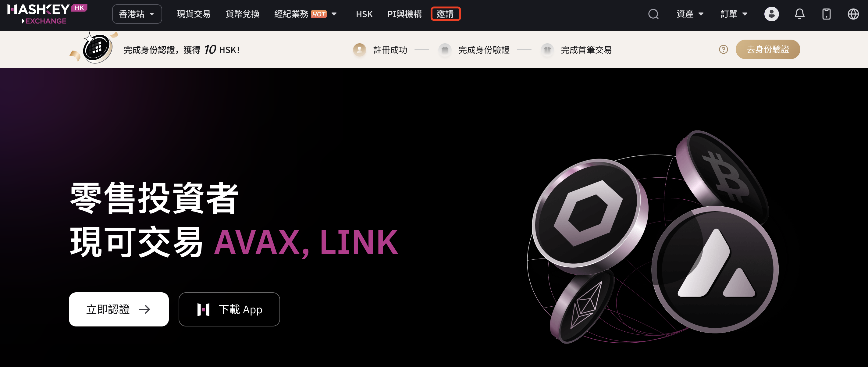Open the language globe icon
This screenshot has height=367, width=868.
(x=853, y=14)
